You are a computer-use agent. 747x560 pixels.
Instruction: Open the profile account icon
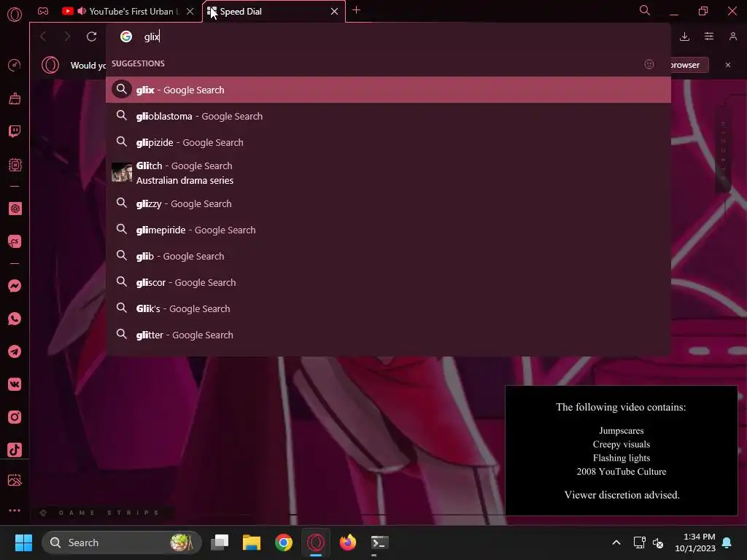click(733, 36)
